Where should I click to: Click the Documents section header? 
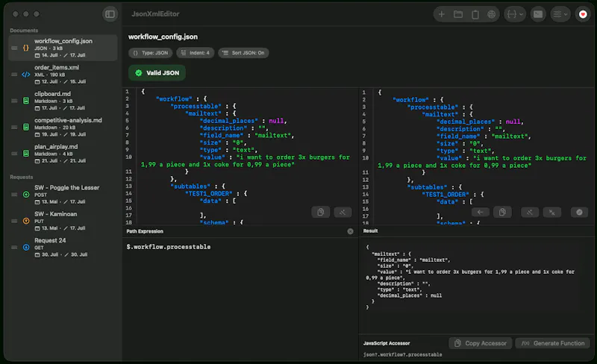point(24,30)
